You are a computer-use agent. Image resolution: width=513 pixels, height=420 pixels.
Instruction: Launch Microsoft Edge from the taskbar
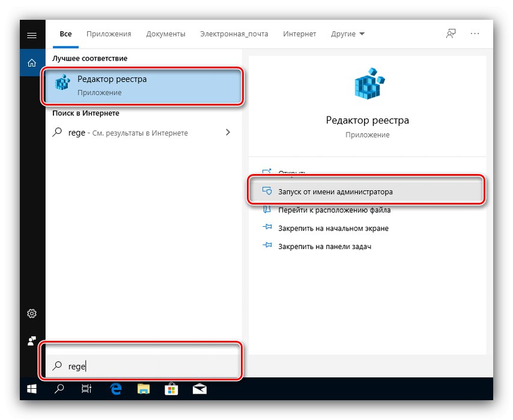[x=115, y=389]
